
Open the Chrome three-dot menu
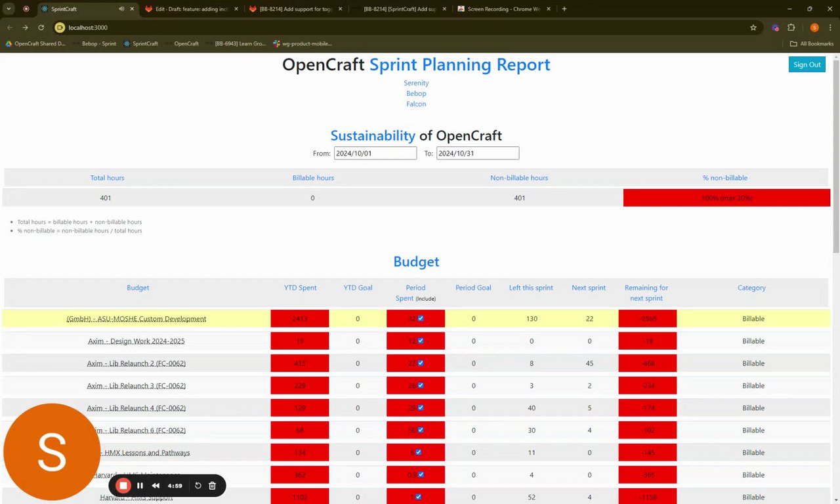tap(830, 28)
